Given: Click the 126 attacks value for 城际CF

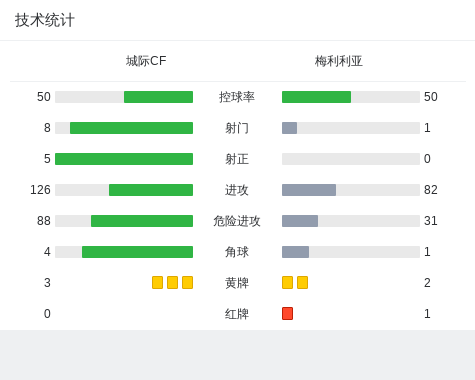Looking at the screenshot, I should [x=40, y=190].
